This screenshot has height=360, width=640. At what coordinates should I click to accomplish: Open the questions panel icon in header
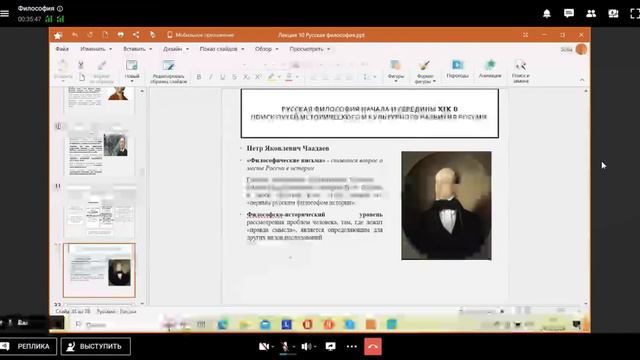613,13
